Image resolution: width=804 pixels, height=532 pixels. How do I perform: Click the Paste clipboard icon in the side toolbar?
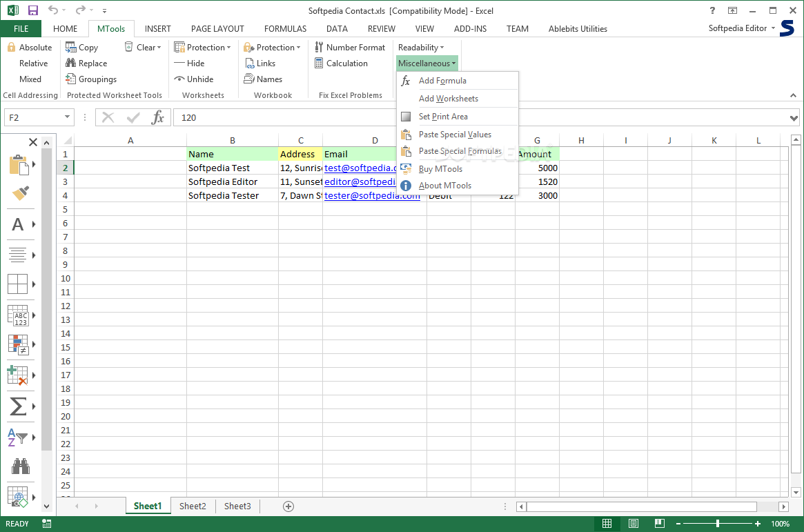click(x=19, y=164)
